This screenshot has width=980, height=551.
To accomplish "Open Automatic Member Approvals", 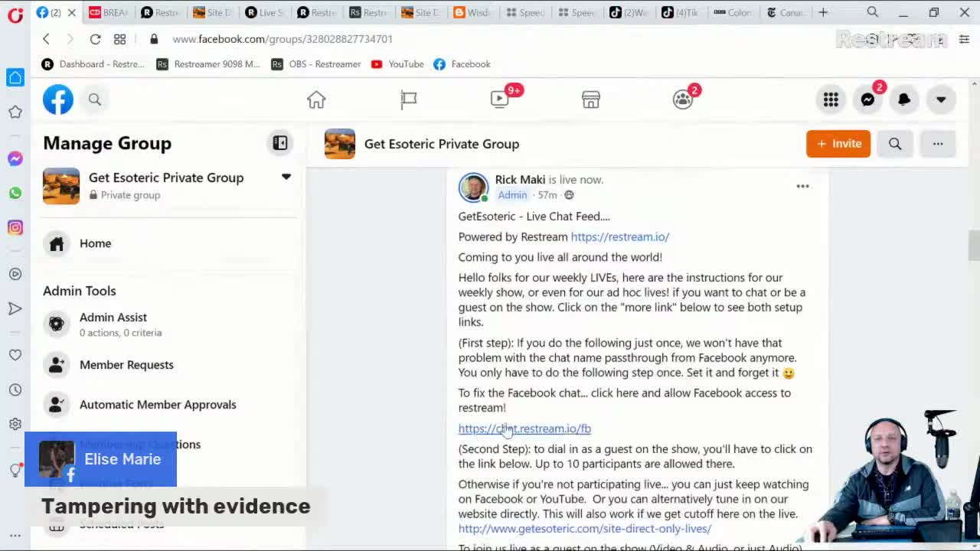I will (168, 404).
